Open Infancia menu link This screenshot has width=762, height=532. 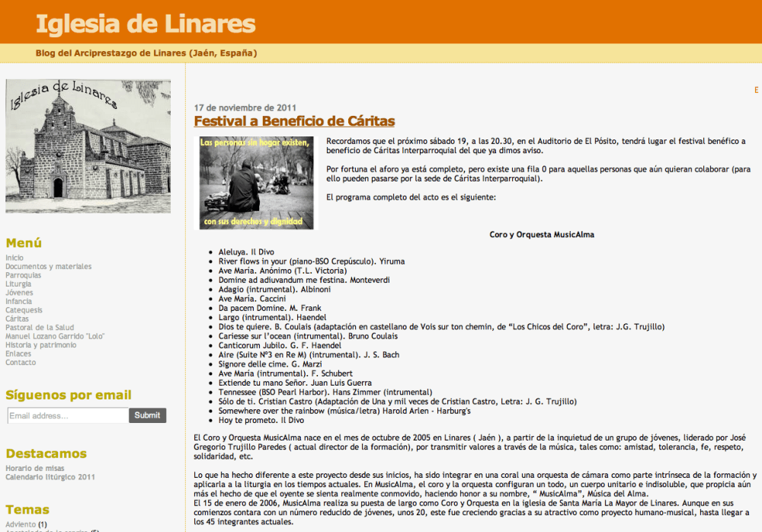click(x=18, y=302)
